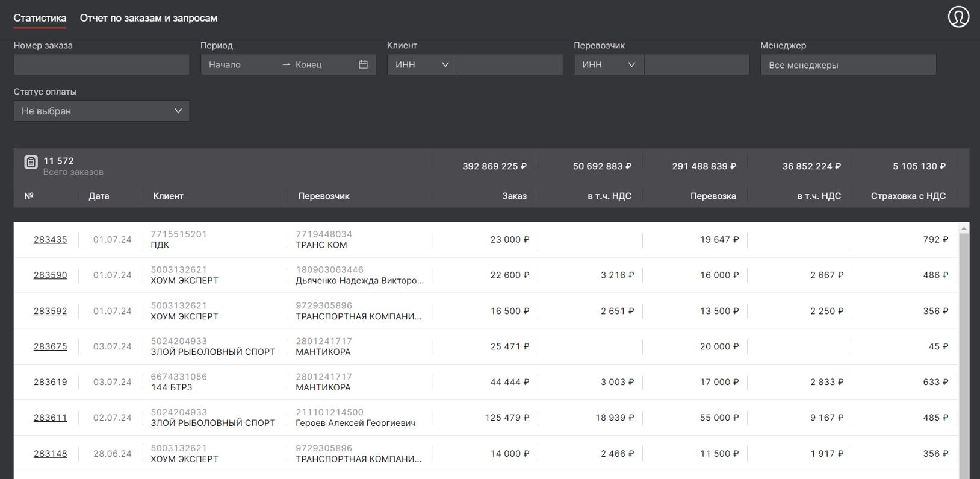The height and width of the screenshot is (479, 980).
Task: Click the Клиент value input field
Action: click(510, 64)
